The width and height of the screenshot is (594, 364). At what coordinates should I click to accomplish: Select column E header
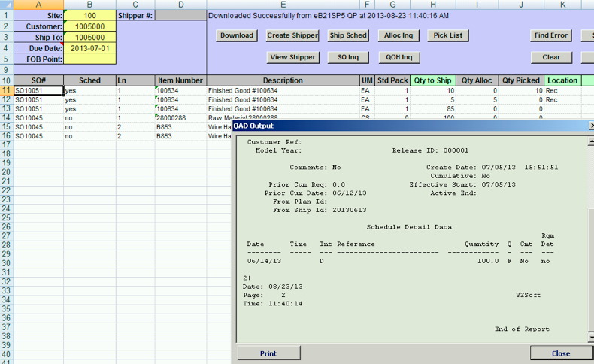[x=283, y=5]
